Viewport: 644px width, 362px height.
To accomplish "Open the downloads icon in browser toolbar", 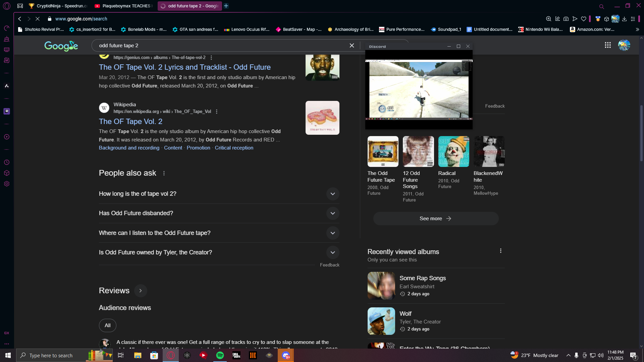I will click(x=624, y=19).
